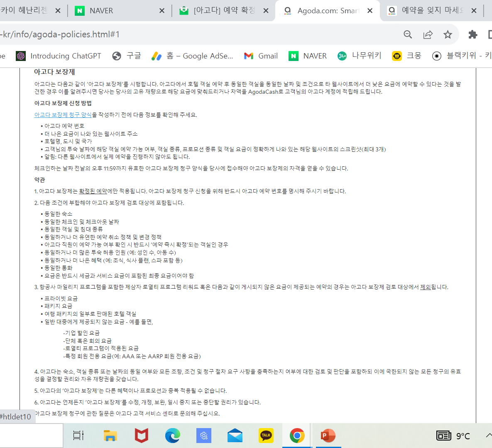Open the Introducing ChatGPT bookmark
The image size is (492, 448).
59,56
